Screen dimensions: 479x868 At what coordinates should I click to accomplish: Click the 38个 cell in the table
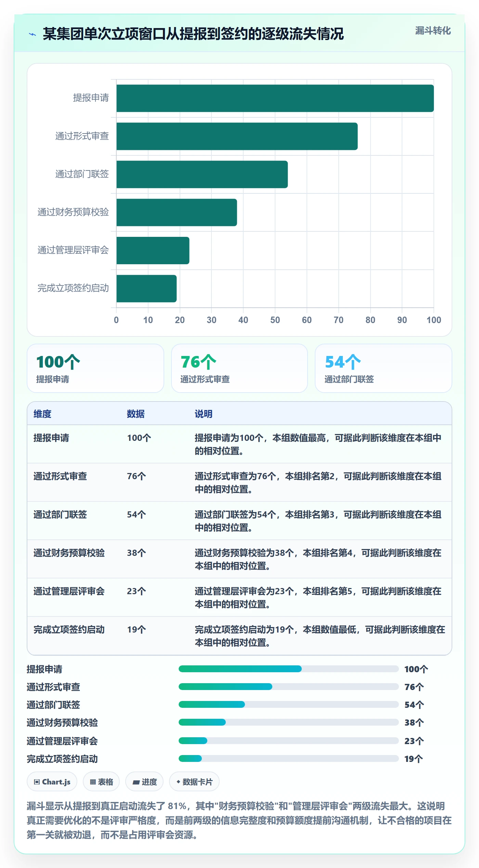(137, 553)
